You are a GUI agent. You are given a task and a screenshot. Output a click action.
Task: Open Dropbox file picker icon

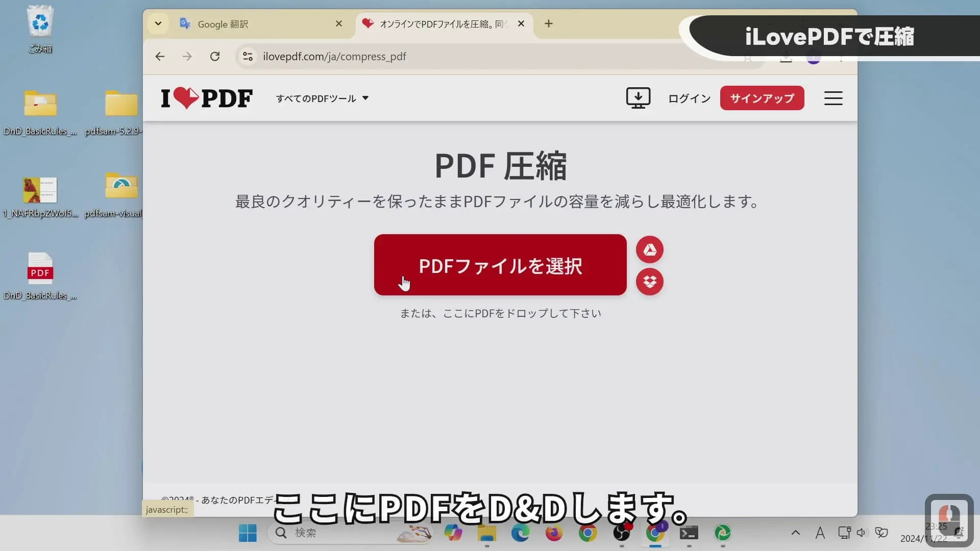[649, 282]
